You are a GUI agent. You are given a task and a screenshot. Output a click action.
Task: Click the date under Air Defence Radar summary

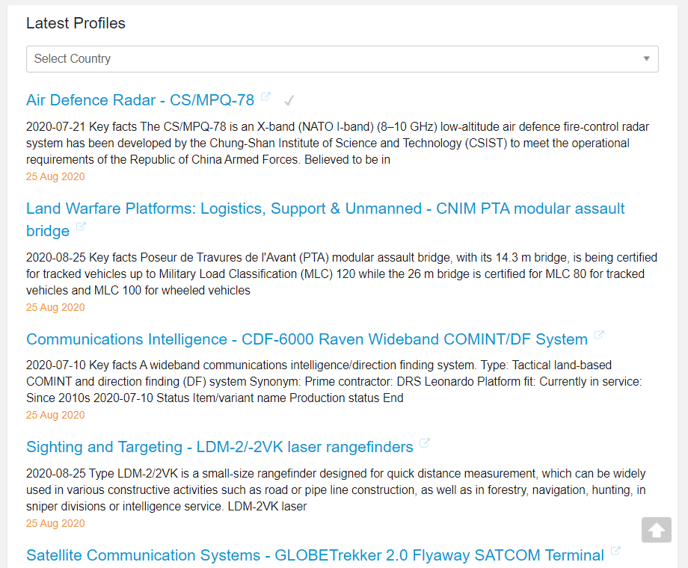coord(55,177)
